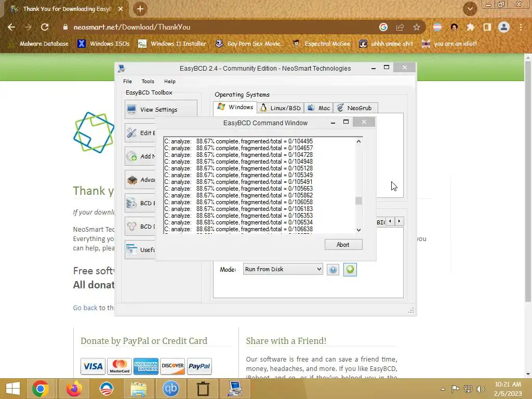Screen dimensions: 532x399
Task: Switch to the NeoGrub tab
Action: [x=355, y=108]
